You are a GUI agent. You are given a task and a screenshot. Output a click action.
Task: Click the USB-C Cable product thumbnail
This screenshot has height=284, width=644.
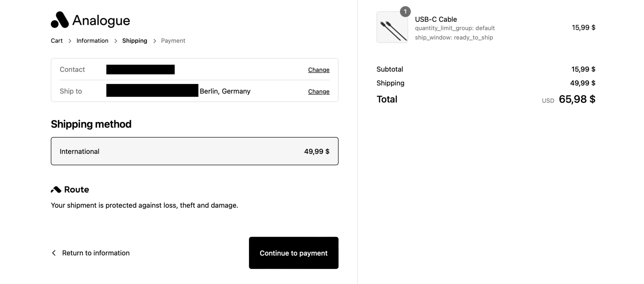(x=392, y=28)
